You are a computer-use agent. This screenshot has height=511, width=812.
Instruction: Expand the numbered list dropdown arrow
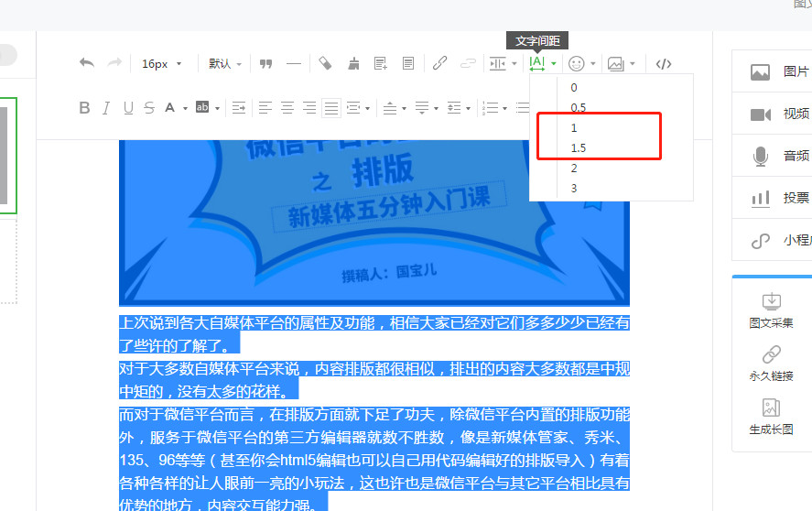pos(504,108)
